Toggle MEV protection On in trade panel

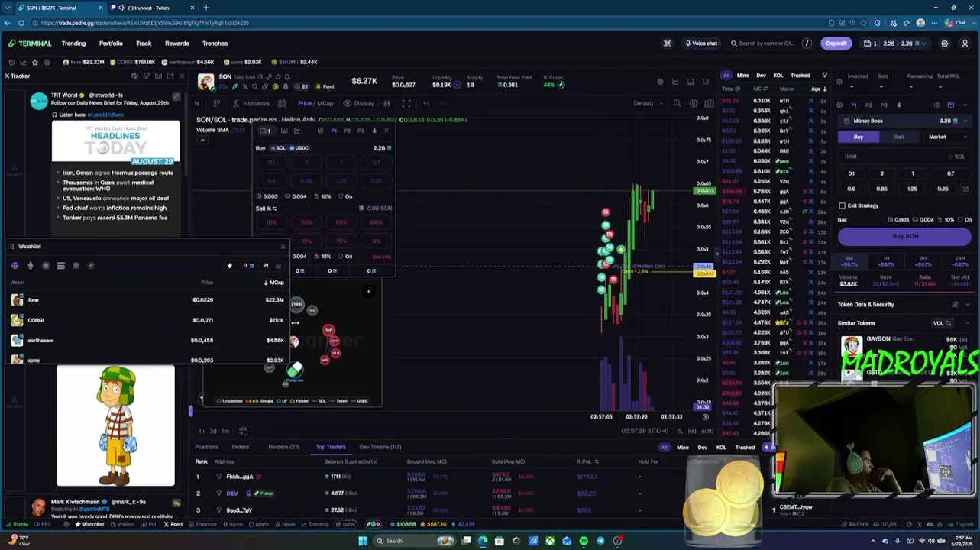coord(965,220)
